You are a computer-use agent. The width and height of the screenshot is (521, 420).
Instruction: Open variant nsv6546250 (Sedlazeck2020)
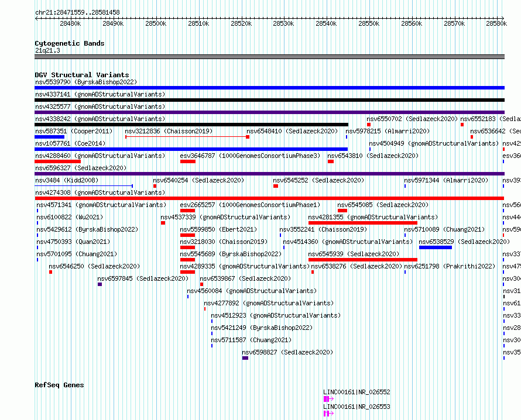pyautogui.click(x=94, y=266)
